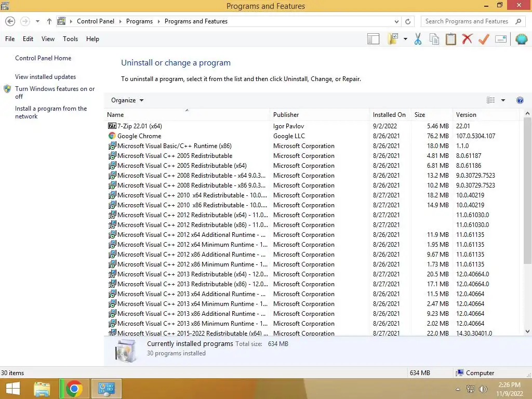Image resolution: width=532 pixels, height=399 pixels.
Task: Refresh the Programs and Features list
Action: 408,21
